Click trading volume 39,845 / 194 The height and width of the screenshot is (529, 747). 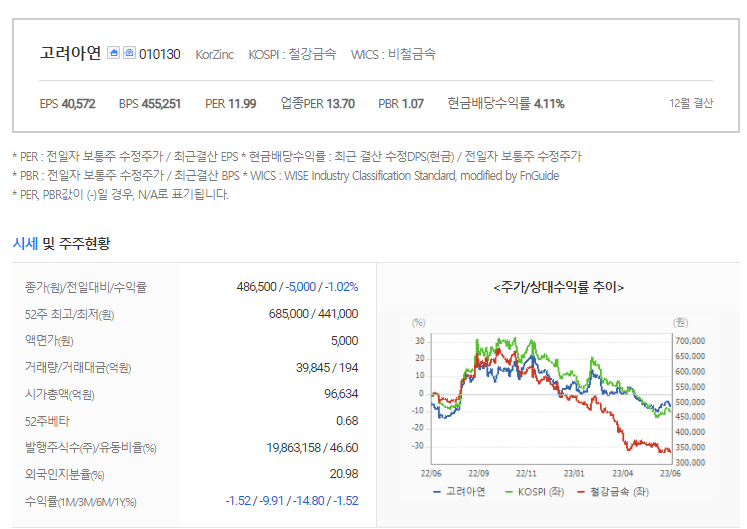click(327, 367)
